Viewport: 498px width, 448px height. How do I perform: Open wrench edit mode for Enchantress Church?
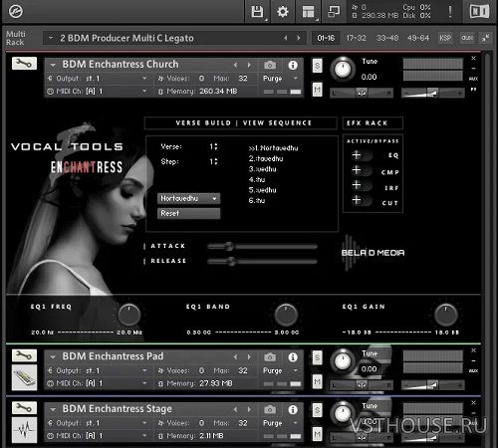(x=24, y=63)
